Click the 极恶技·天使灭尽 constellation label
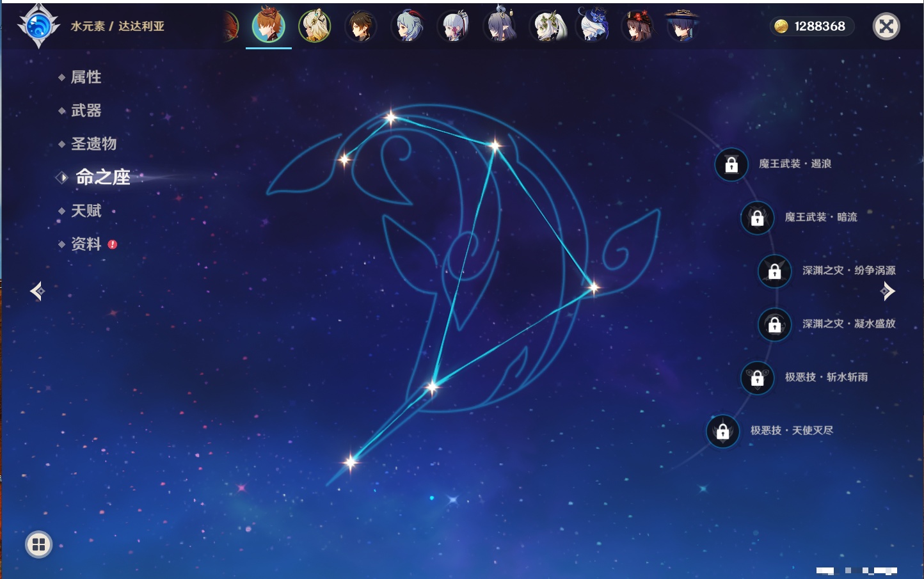 [792, 430]
